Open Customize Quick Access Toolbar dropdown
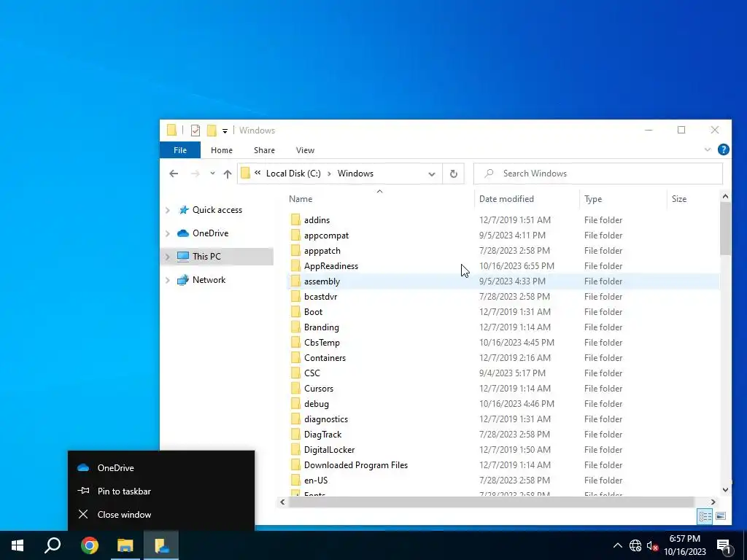The height and width of the screenshot is (560, 747). [x=225, y=131]
